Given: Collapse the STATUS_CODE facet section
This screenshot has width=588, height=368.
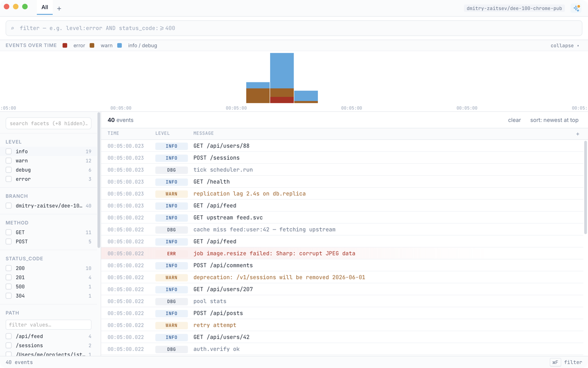Looking at the screenshot, I should pyautogui.click(x=24, y=259).
